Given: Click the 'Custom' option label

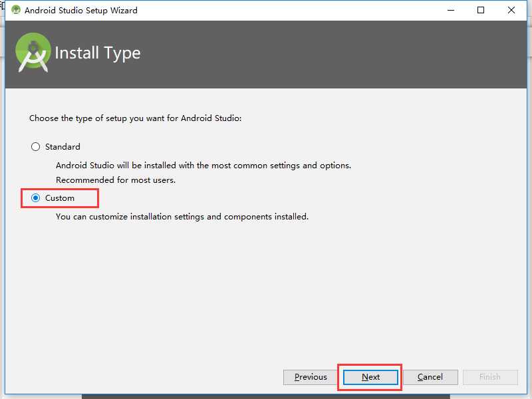Looking at the screenshot, I should (60, 198).
